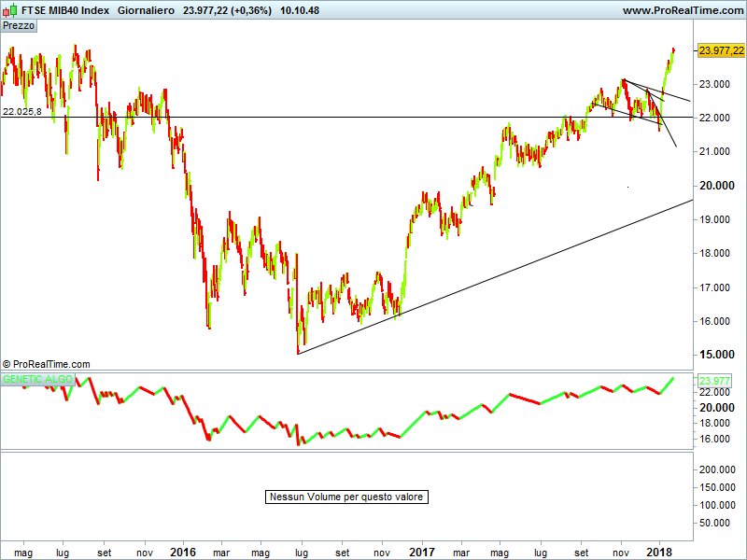747x560 pixels.
Task: Open the GENETIC ALGO indicator label
Action: point(37,380)
